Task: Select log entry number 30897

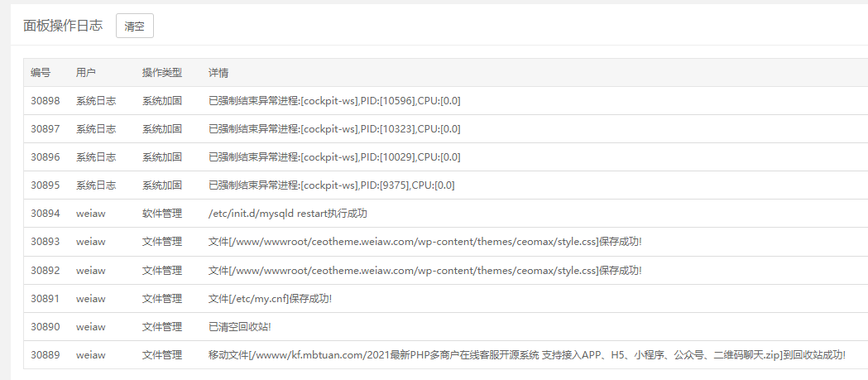Action: 45,129
